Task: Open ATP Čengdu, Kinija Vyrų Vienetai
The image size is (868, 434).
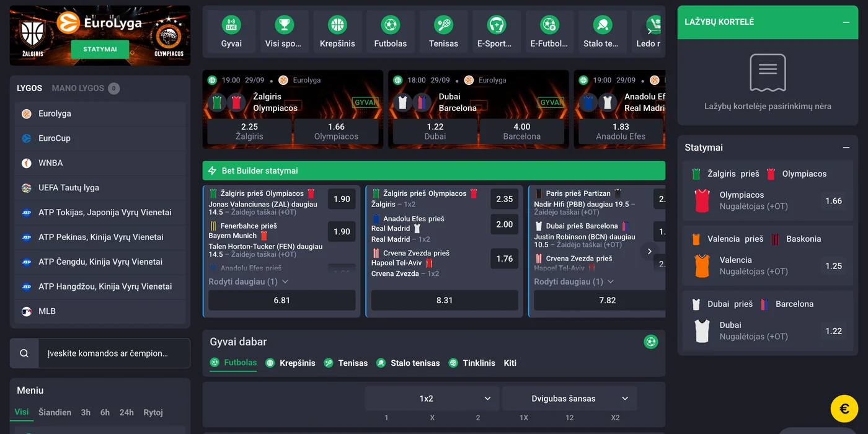Action: 100,262
